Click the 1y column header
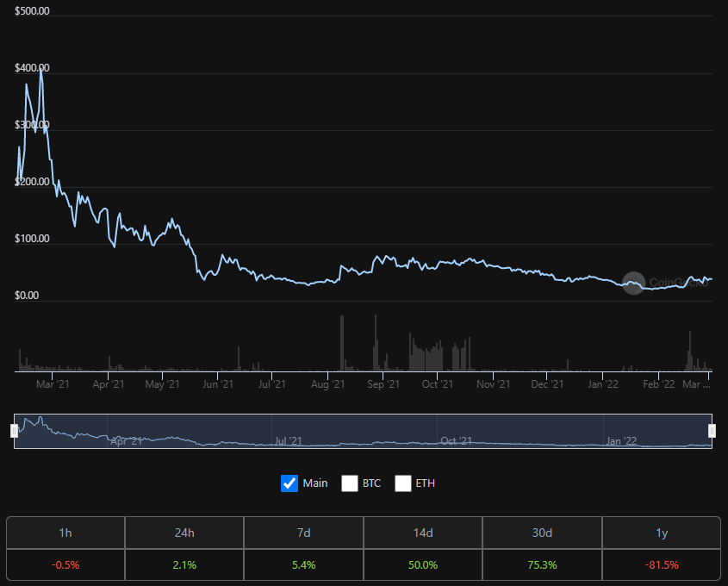 click(662, 533)
